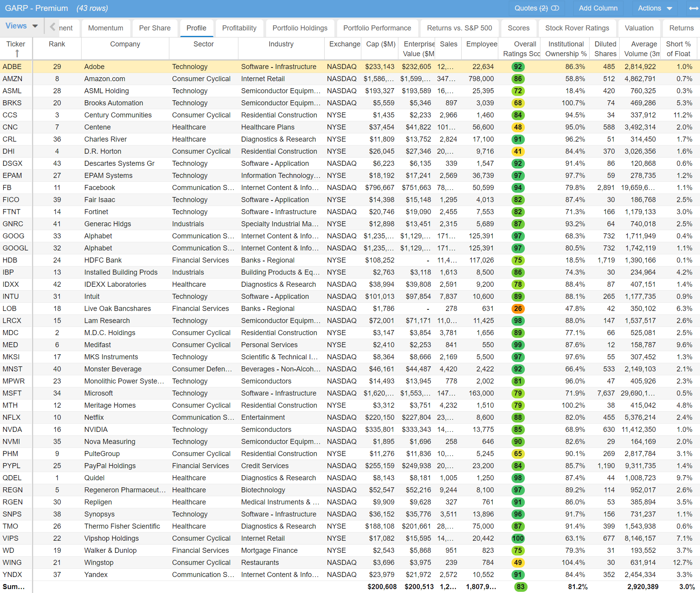Click Century Communities' 84 rating badge

tap(518, 115)
